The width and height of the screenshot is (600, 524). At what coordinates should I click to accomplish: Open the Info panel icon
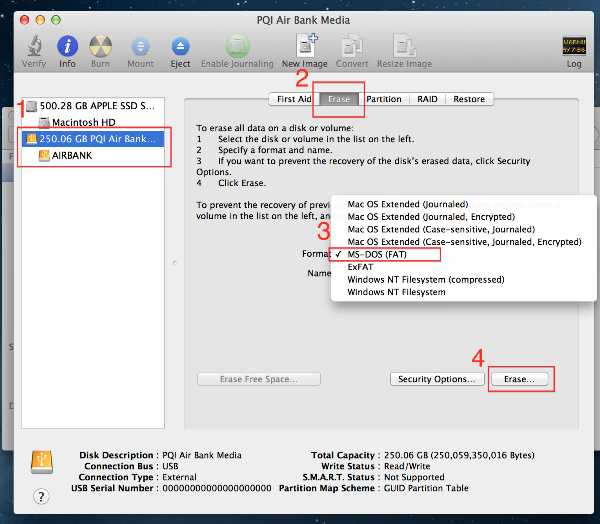click(67, 46)
